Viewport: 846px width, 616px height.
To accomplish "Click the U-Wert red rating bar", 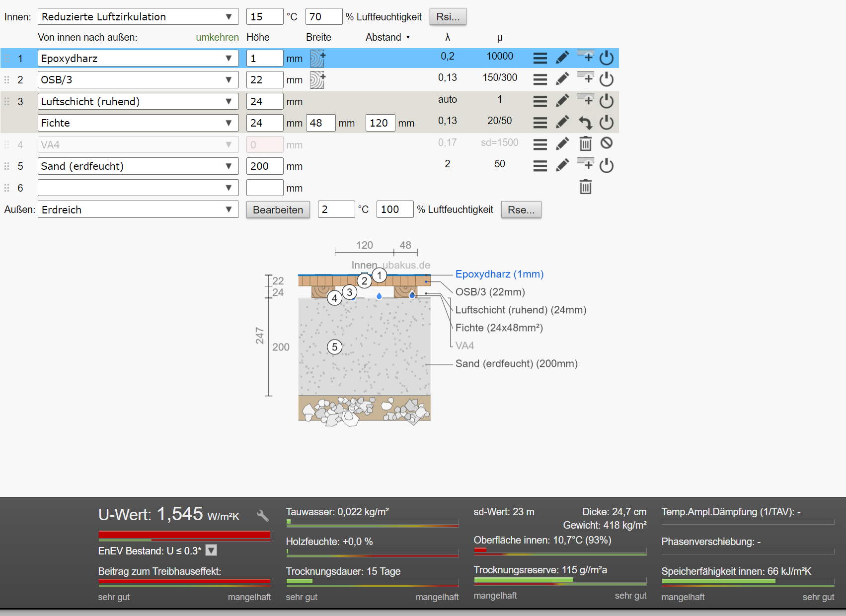I will click(x=184, y=536).
